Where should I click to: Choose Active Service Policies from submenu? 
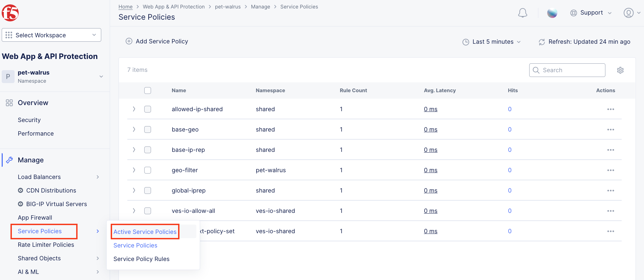coord(145,232)
